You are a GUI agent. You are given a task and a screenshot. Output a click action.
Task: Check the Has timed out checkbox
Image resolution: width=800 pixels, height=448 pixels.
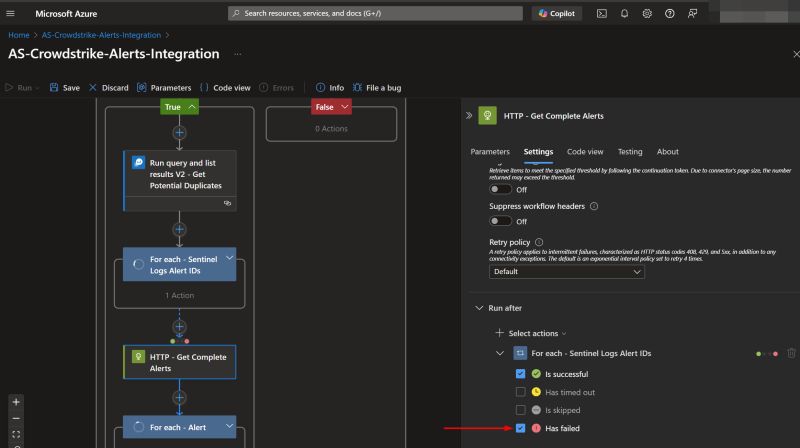tap(520, 392)
